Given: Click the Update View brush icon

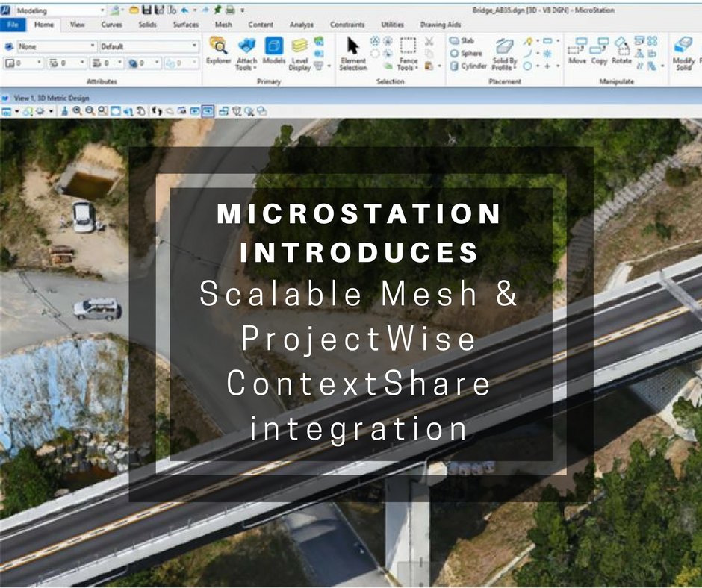Looking at the screenshot, I should tap(64, 111).
